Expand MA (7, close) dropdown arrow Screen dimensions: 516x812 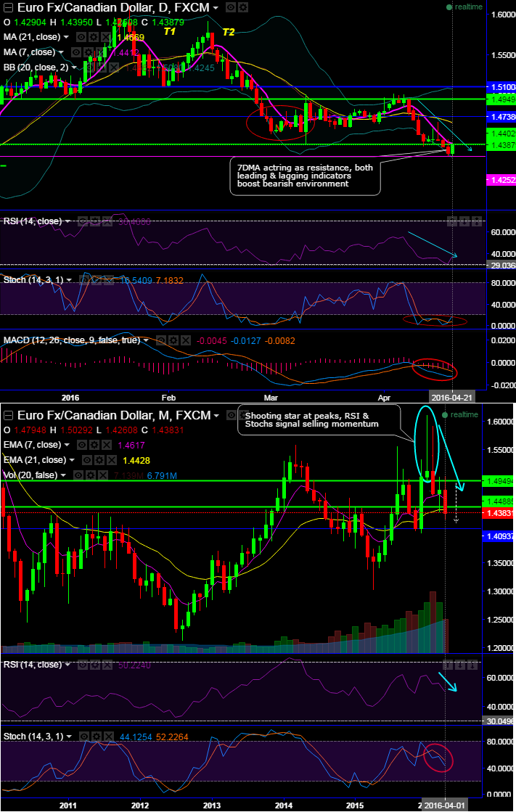(61, 53)
